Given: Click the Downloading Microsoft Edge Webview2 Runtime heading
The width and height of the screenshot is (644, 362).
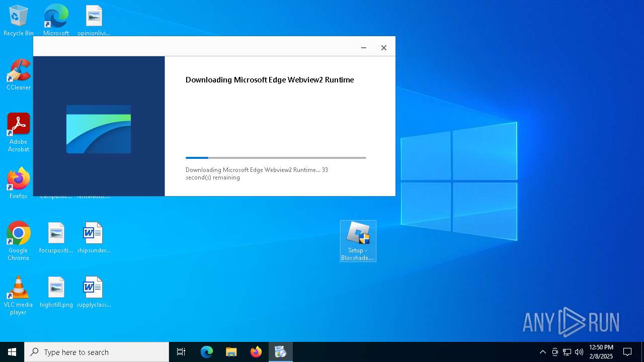Looking at the screenshot, I should (270, 79).
